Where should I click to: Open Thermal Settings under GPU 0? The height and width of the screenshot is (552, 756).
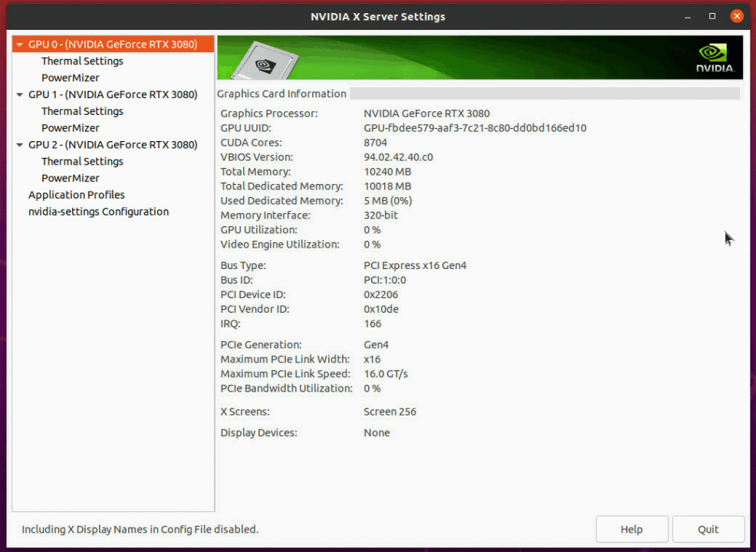tap(83, 61)
